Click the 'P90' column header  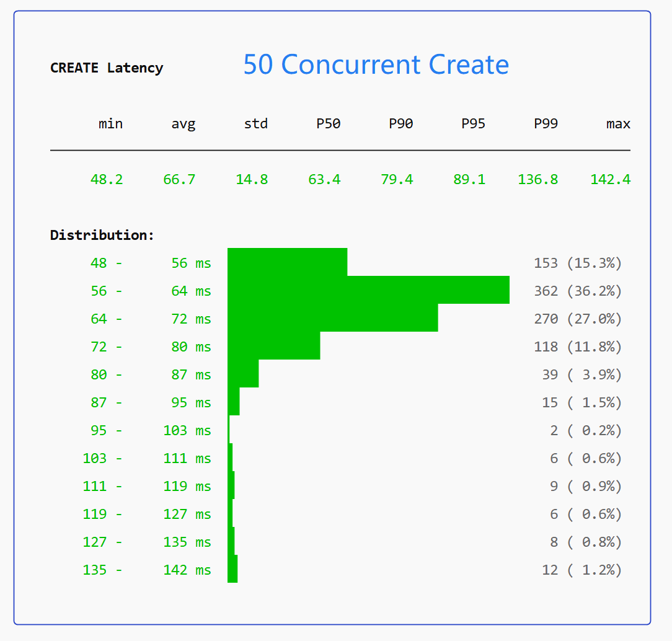coord(400,124)
